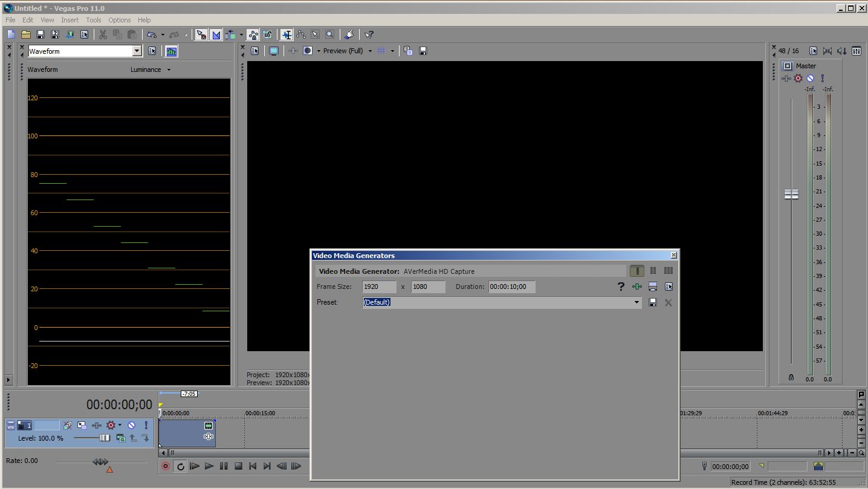The image size is (868, 489).
Task: Copy the preview snapshot to clipboard
Action: point(408,51)
